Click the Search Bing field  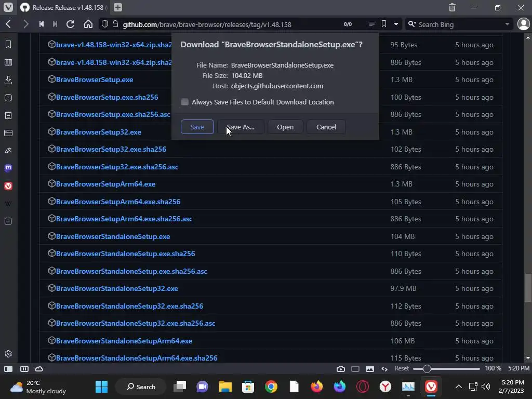(460, 24)
